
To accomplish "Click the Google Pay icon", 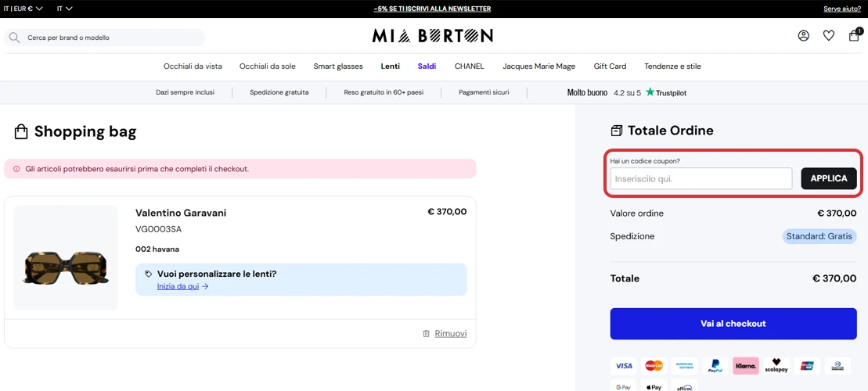I will tap(624, 386).
